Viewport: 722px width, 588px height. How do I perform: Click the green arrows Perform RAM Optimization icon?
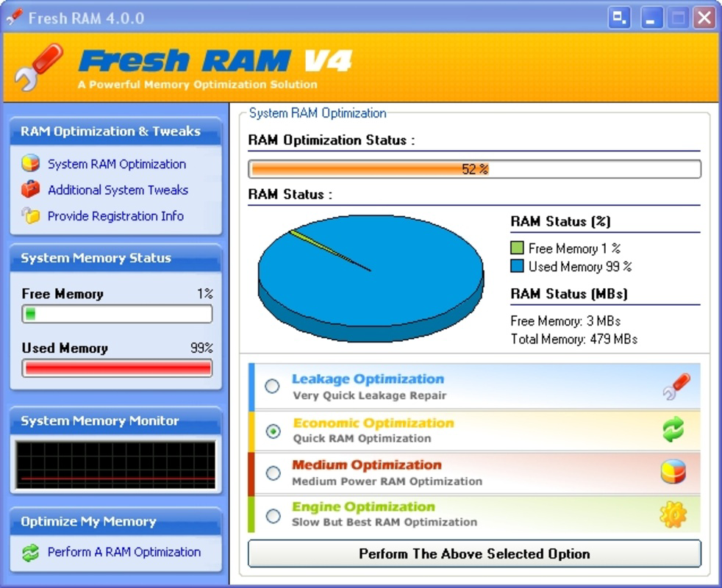30,552
